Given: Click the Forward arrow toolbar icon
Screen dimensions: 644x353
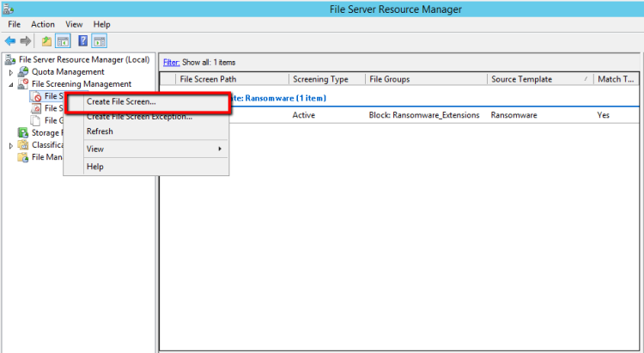Looking at the screenshot, I should 25,40.
